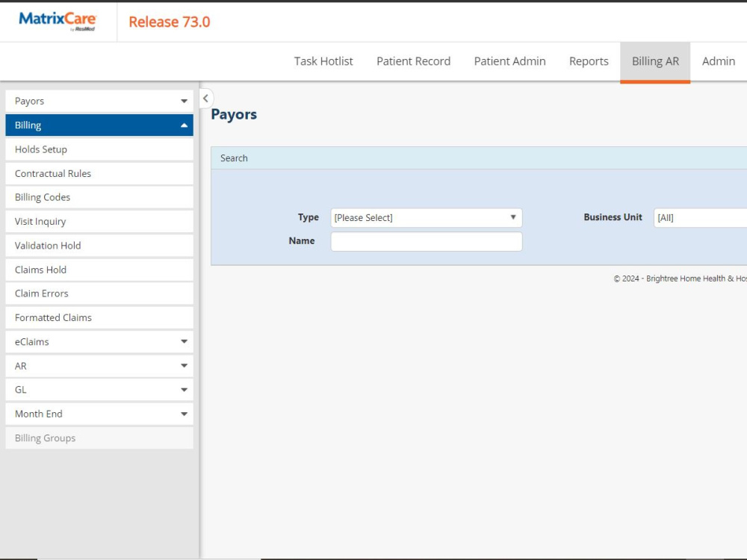Go to the Patient Admin tab
The image size is (747, 560).
coord(509,61)
